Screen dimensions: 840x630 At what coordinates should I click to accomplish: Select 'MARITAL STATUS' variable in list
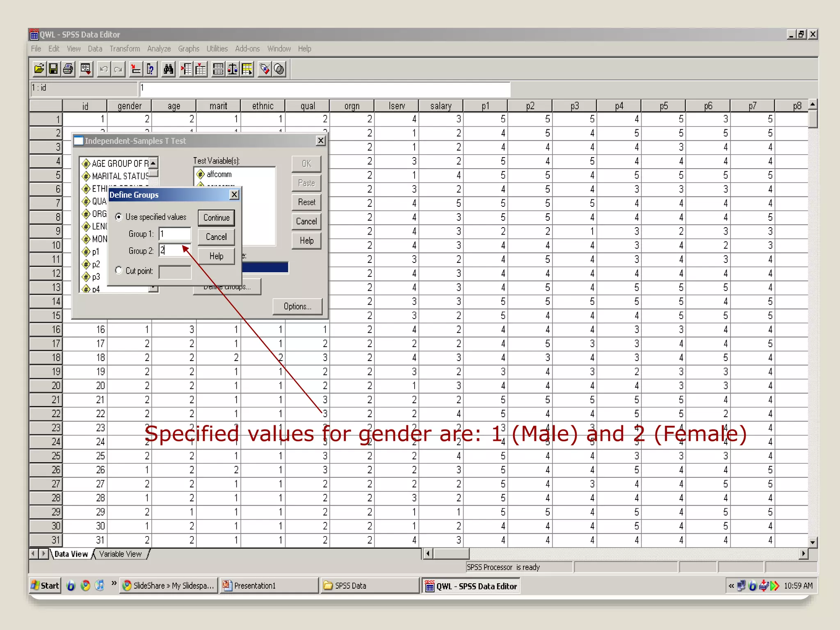(115, 176)
